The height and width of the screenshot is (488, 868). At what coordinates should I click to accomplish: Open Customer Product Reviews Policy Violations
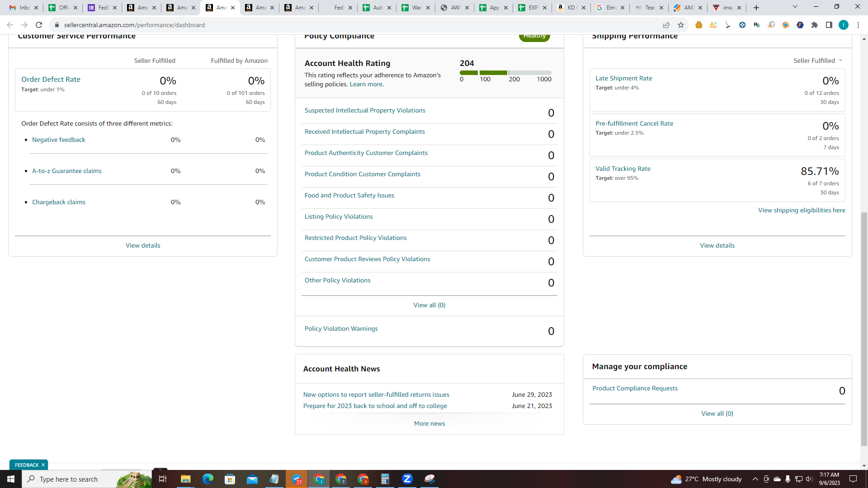coord(368,259)
